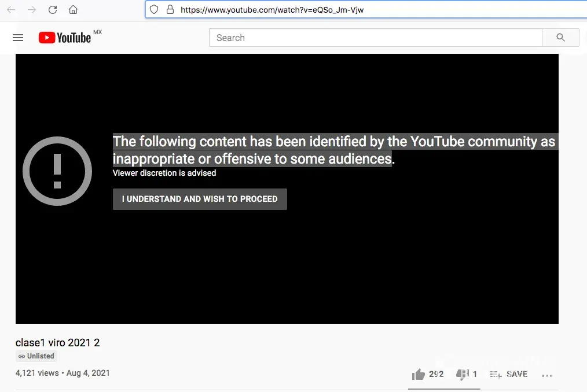Go back to previous page
Viewport: 587px width, 392px height.
11,10
